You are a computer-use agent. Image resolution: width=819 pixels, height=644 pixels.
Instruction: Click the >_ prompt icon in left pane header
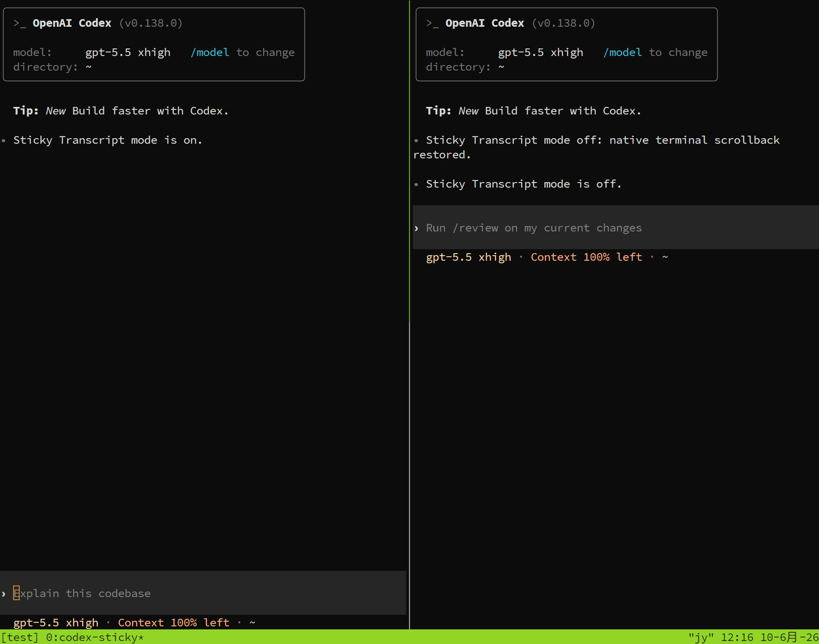19,23
